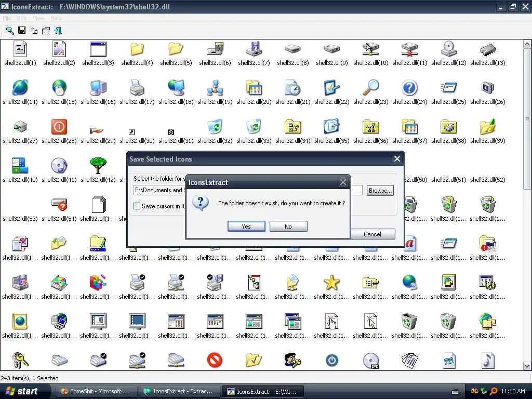
Task: Click the copy icons toolbar button
Action: tap(33, 31)
